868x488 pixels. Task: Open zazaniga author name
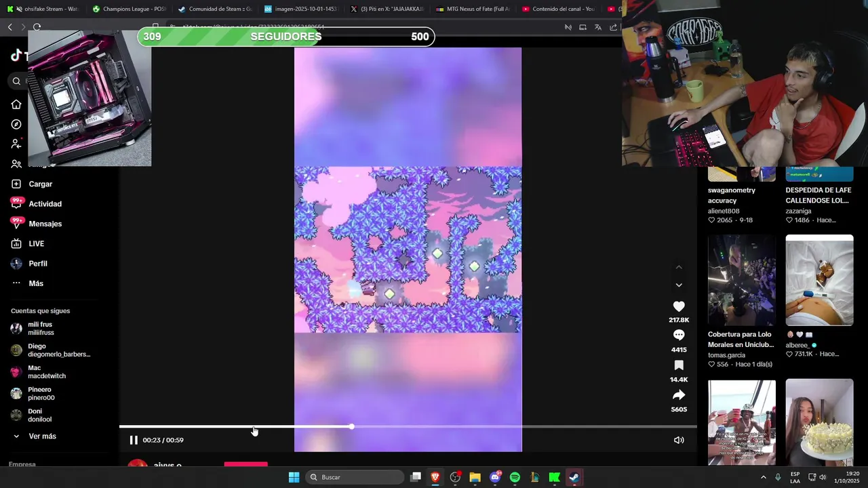click(799, 211)
